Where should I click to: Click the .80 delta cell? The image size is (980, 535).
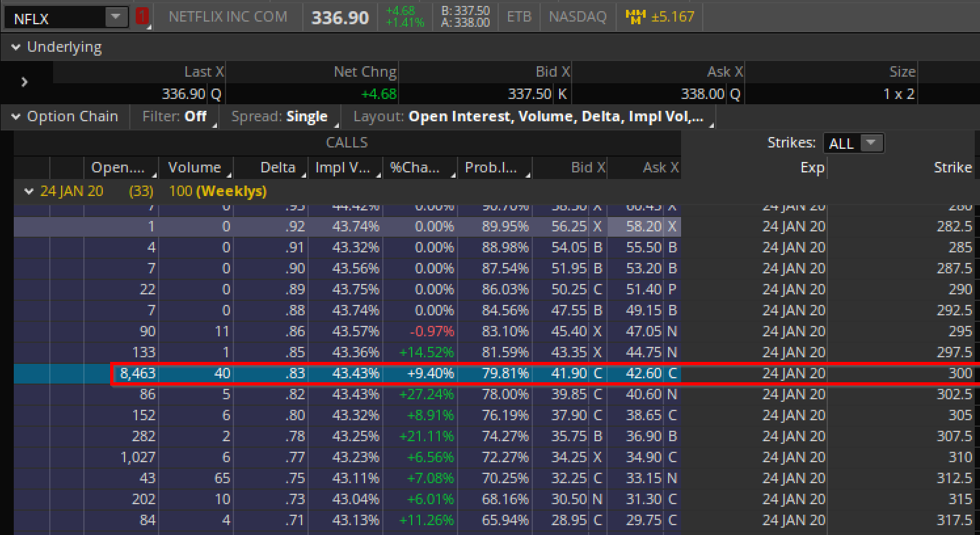click(295, 416)
